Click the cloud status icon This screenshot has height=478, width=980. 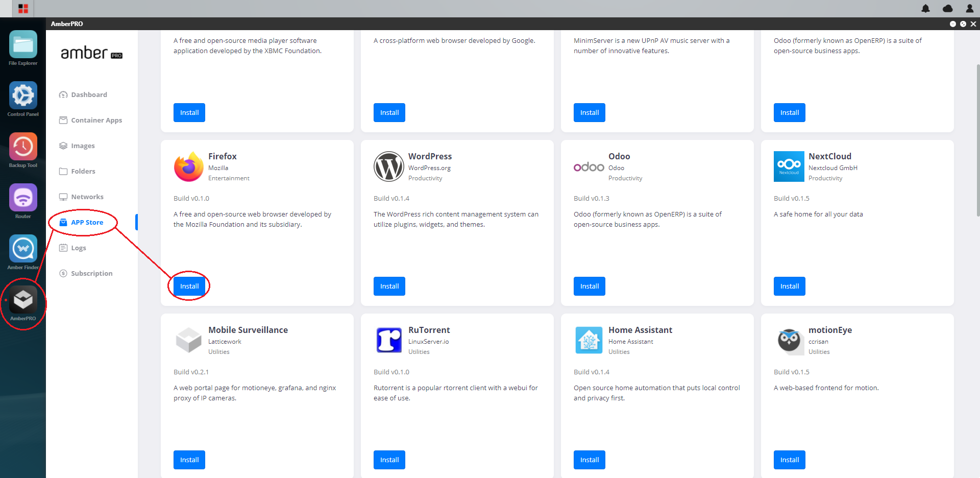click(x=948, y=9)
